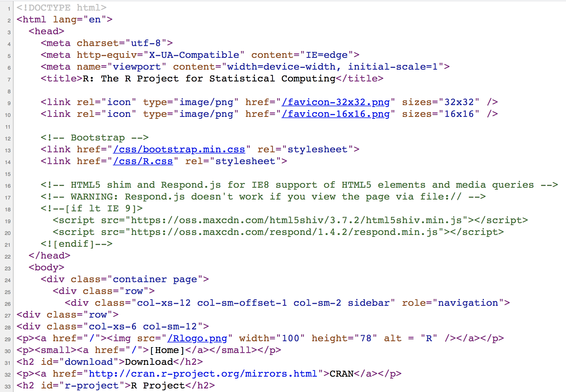Click the "col-xs-6 col-sm-12" class value

pyautogui.click(x=143, y=326)
